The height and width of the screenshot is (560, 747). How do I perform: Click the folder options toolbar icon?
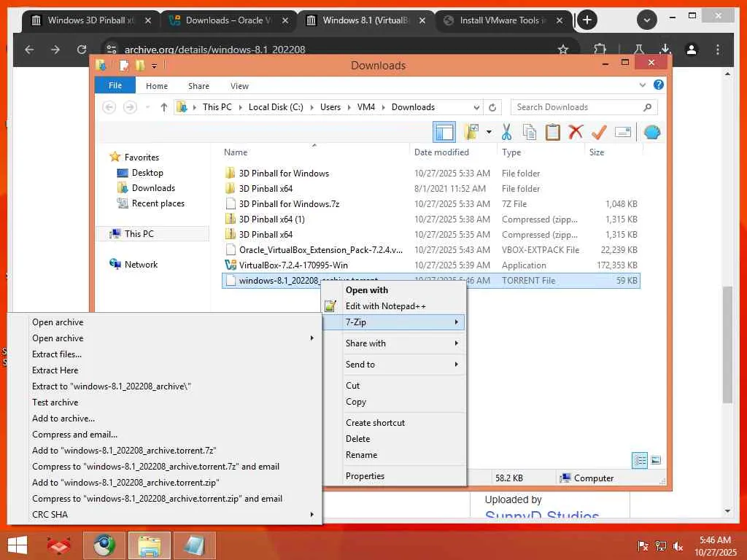click(471, 132)
